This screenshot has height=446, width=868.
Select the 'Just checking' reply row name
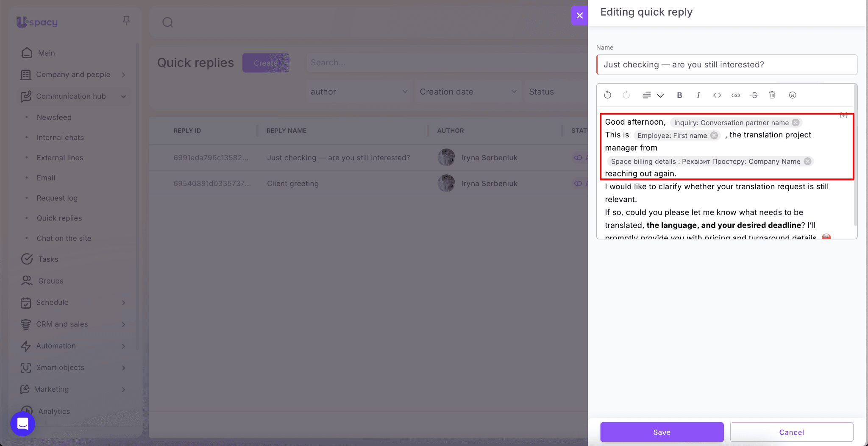338,158
